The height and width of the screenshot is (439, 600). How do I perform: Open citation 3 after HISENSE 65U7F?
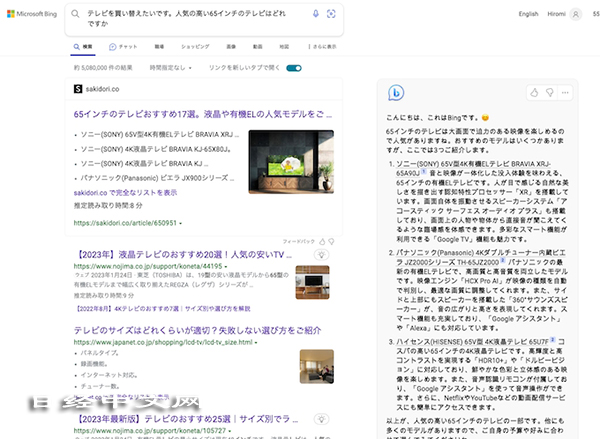pyautogui.click(x=553, y=340)
